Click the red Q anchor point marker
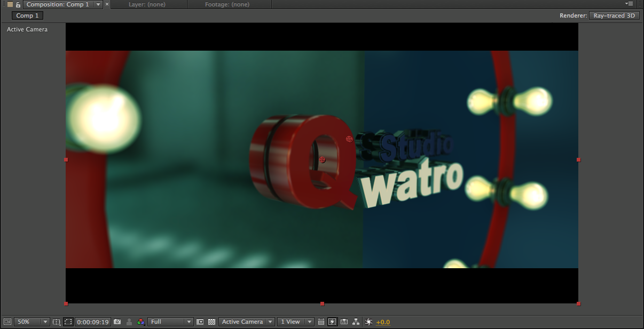 pyautogui.click(x=322, y=159)
